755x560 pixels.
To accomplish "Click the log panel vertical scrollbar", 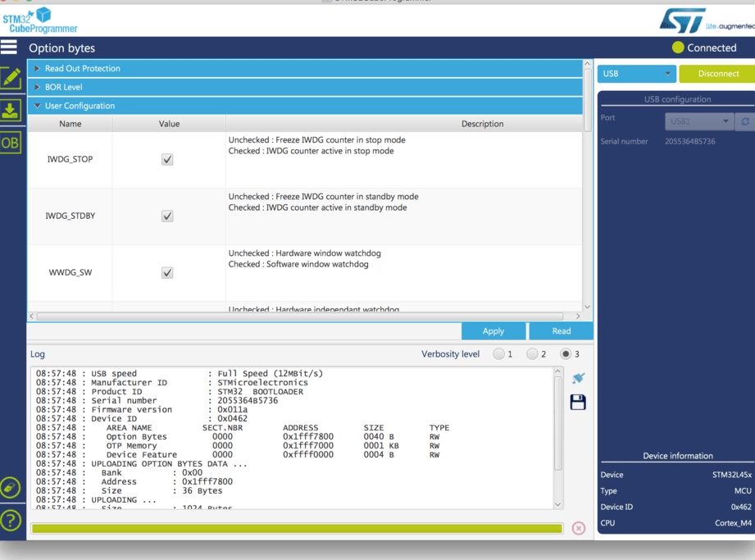I will coord(557,423).
